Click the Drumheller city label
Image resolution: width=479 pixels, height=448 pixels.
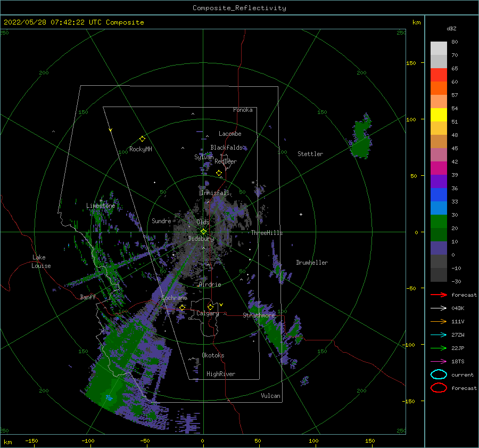coord(312,263)
